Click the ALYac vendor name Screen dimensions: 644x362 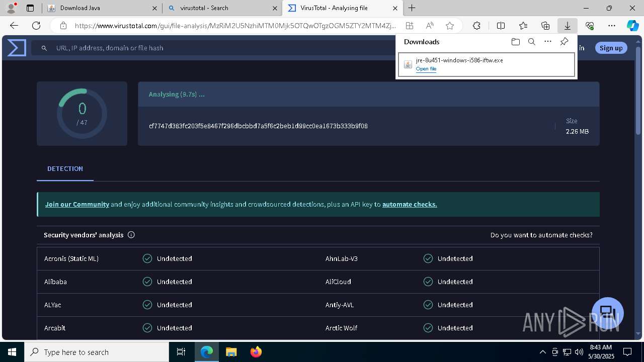tap(53, 305)
